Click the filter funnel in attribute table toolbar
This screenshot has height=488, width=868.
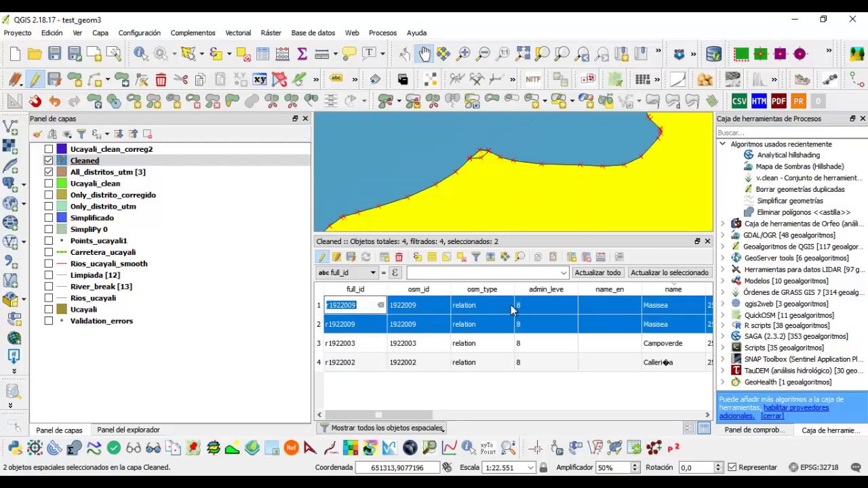[x=476, y=257]
